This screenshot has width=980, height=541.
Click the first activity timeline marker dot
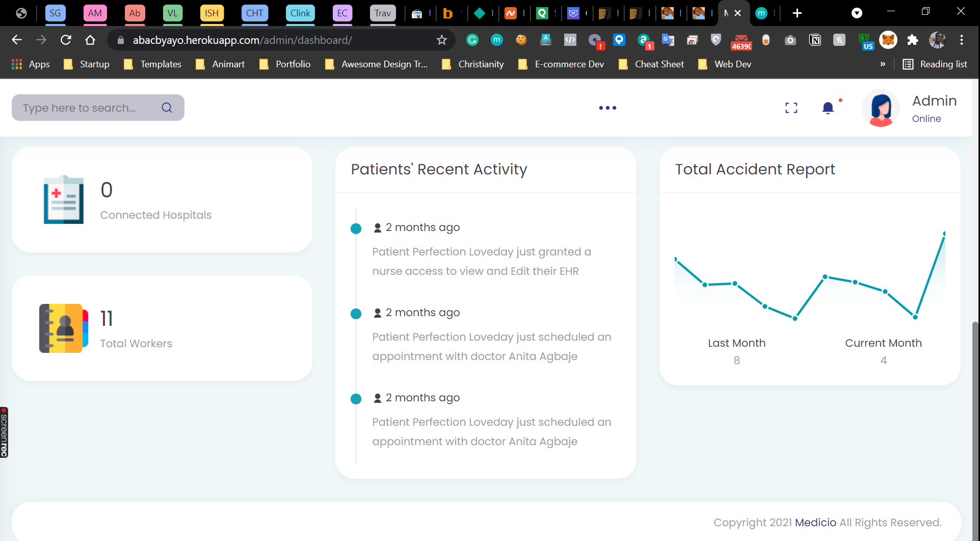pyautogui.click(x=356, y=228)
